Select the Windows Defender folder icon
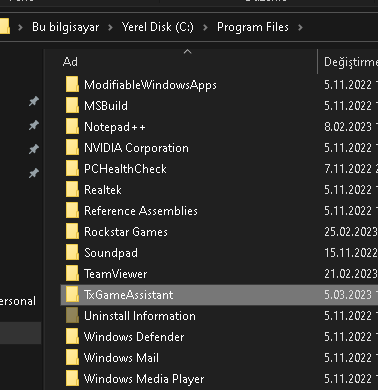378x390 pixels. (x=72, y=337)
